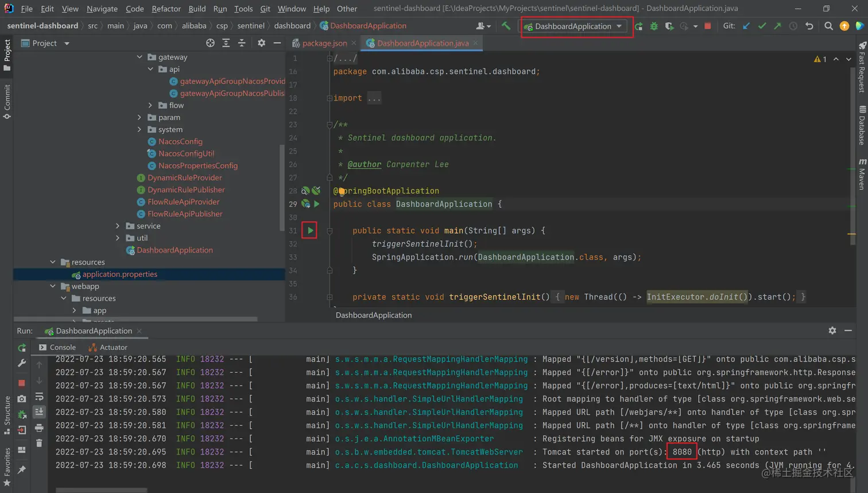Switch to the Actuator tab
The height and width of the screenshot is (493, 868).
coord(108,347)
